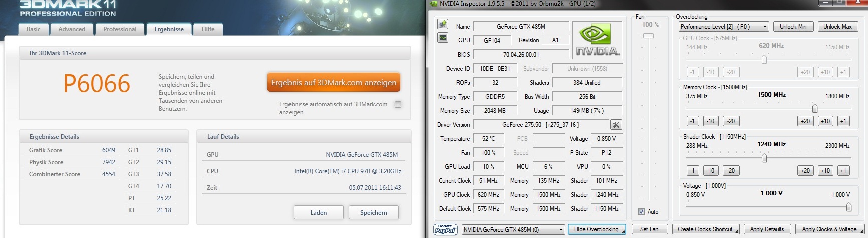Click the P6066 score text
The height and width of the screenshot is (238, 868).
(97, 84)
